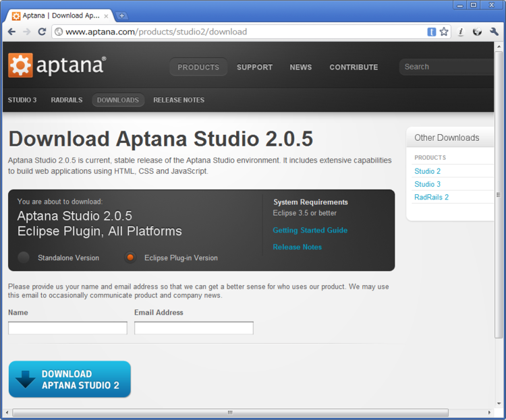
Task: Click the 'PRODUCTS' sidebar section label
Action: pos(430,158)
